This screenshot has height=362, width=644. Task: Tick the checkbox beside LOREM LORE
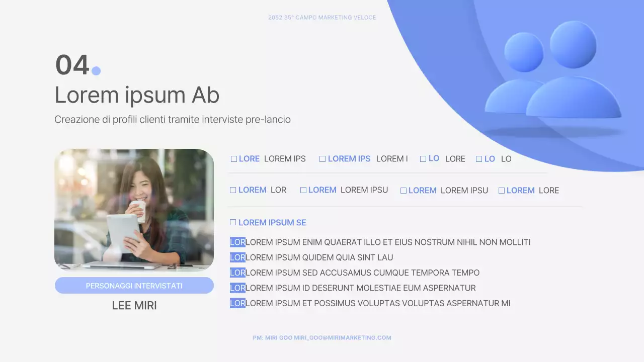[502, 191]
